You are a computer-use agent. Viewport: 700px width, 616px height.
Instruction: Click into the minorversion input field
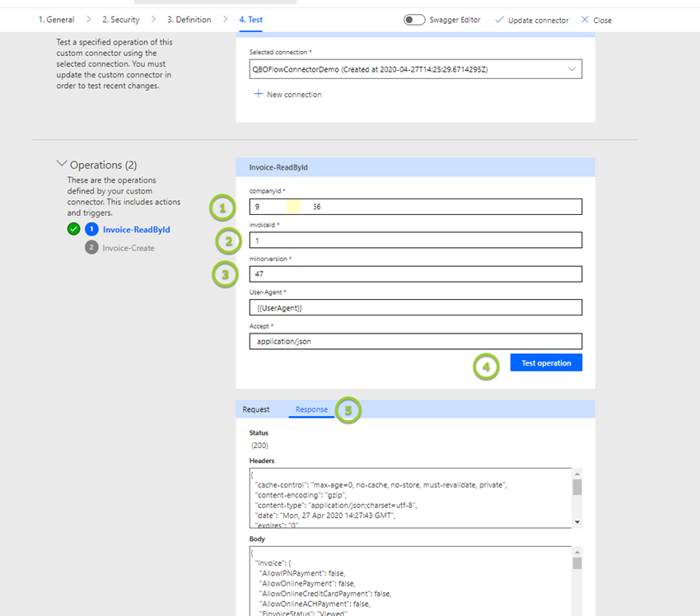tap(415, 274)
